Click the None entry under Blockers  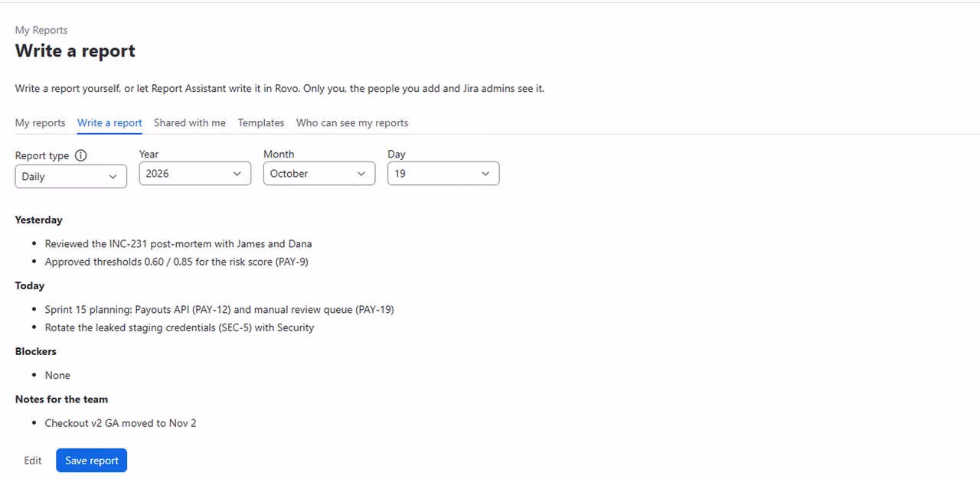57,376
